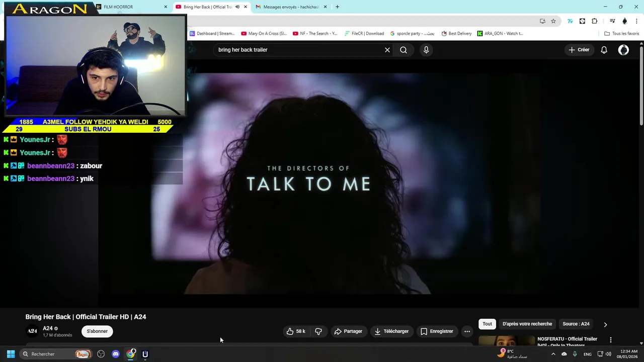The image size is (644, 362).
Task: Click the Partager share button
Action: point(348,331)
